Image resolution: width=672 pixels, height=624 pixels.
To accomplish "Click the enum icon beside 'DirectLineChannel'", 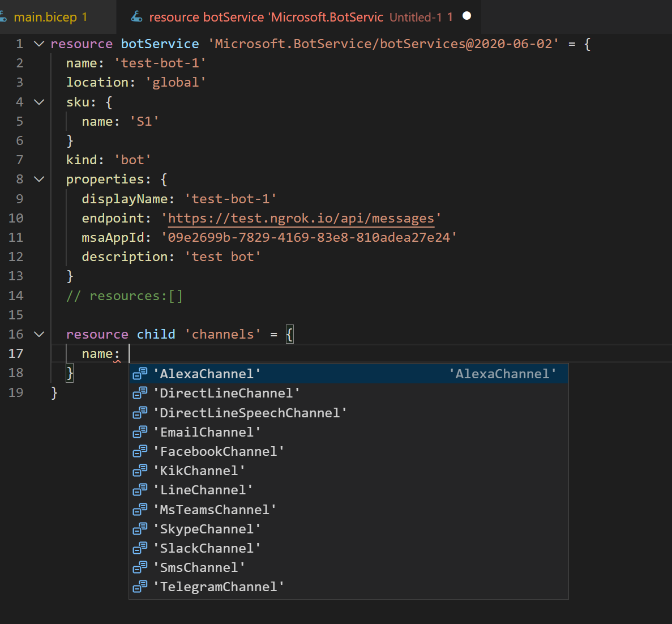I will point(140,393).
